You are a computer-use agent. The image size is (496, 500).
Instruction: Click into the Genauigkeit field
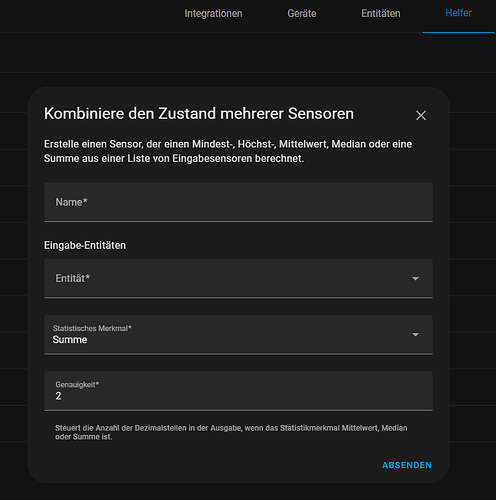click(x=238, y=391)
